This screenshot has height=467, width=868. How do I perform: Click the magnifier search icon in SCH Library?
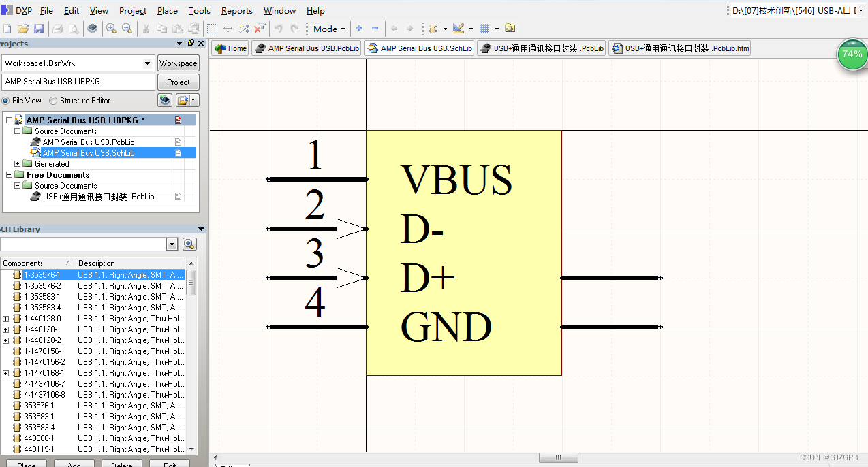click(x=189, y=244)
